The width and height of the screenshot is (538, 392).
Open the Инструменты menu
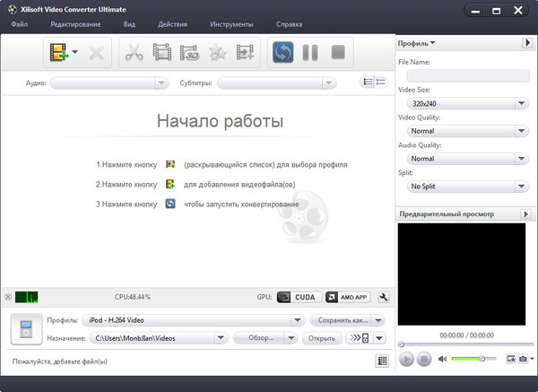click(231, 23)
